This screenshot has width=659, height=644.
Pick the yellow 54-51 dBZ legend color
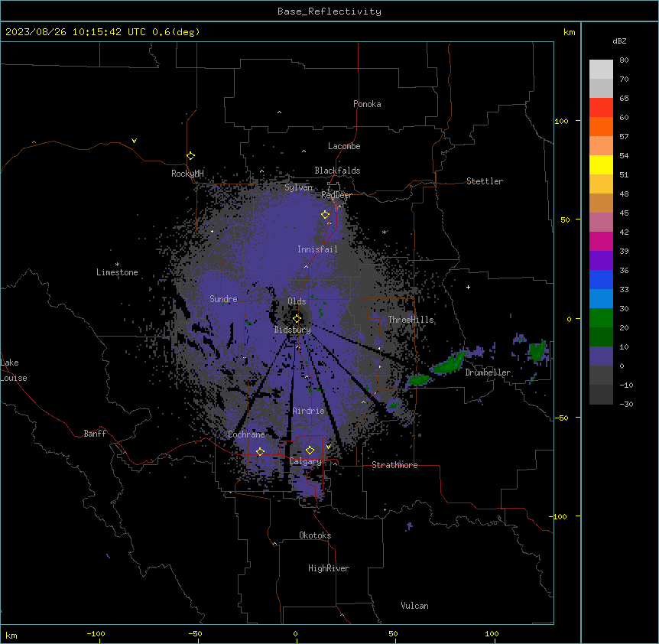tap(601, 164)
